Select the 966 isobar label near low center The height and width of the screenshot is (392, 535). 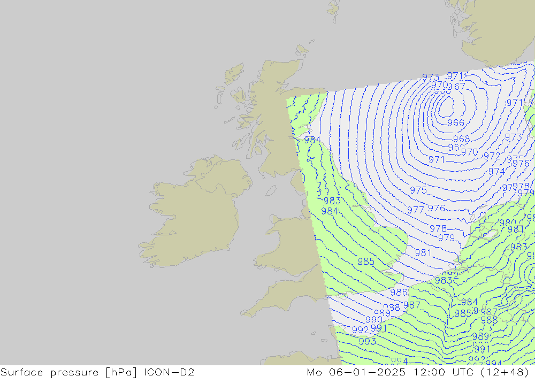456,123
